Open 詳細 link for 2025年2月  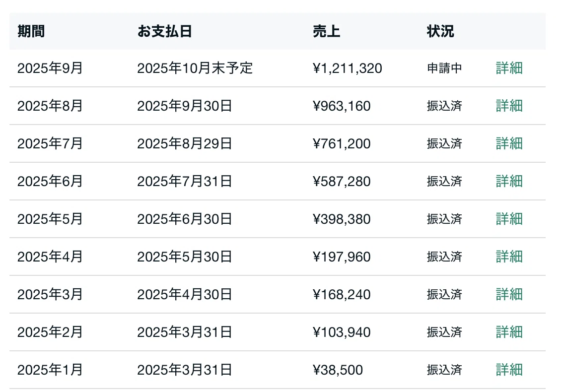[x=509, y=332]
